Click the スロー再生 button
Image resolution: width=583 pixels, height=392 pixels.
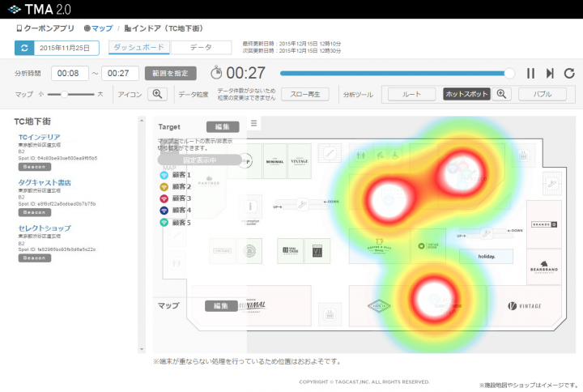pyautogui.click(x=305, y=94)
